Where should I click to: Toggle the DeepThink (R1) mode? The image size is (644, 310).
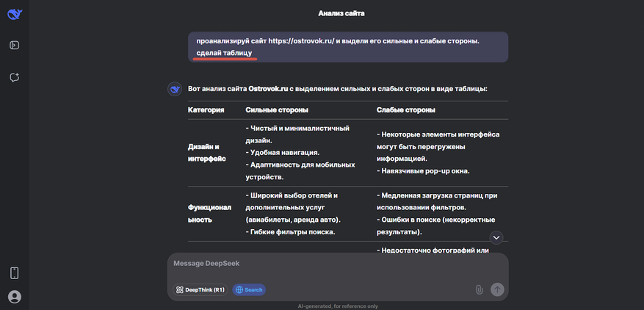tap(200, 289)
